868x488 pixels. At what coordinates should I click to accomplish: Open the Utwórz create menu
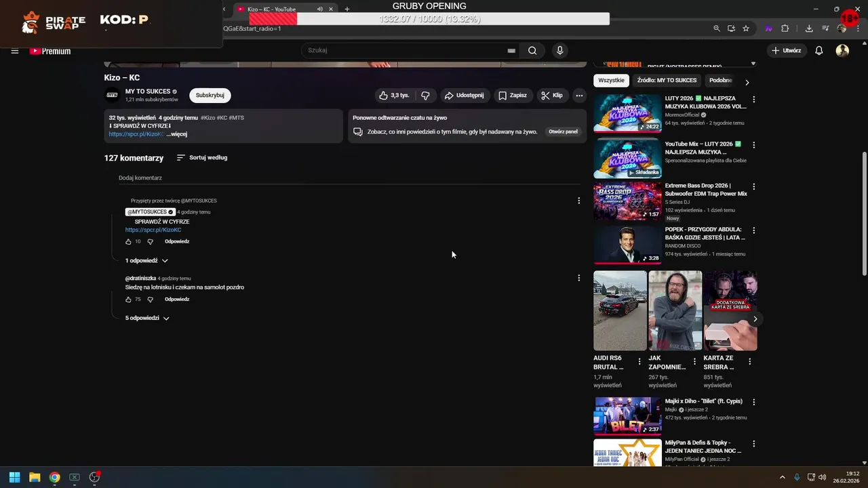pyautogui.click(x=786, y=51)
